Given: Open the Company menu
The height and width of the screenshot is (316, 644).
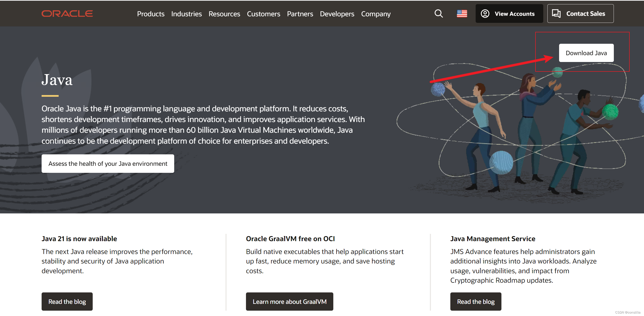Looking at the screenshot, I should pyautogui.click(x=375, y=14).
